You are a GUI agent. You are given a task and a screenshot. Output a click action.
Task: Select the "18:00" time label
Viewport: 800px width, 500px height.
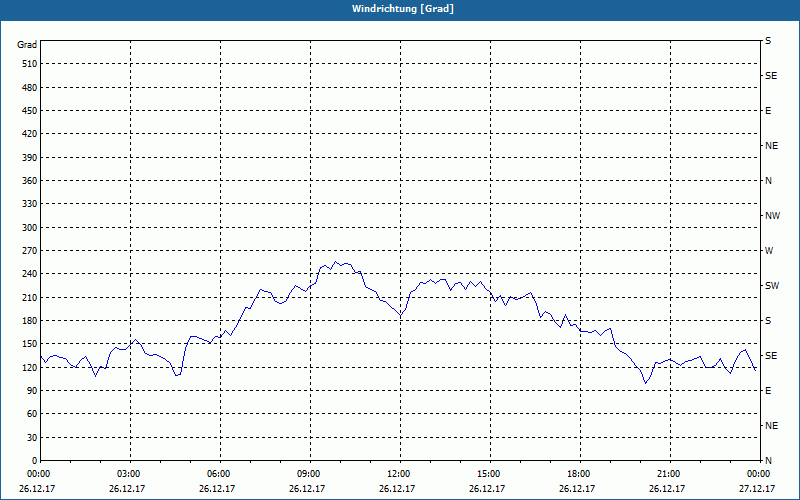coord(580,474)
